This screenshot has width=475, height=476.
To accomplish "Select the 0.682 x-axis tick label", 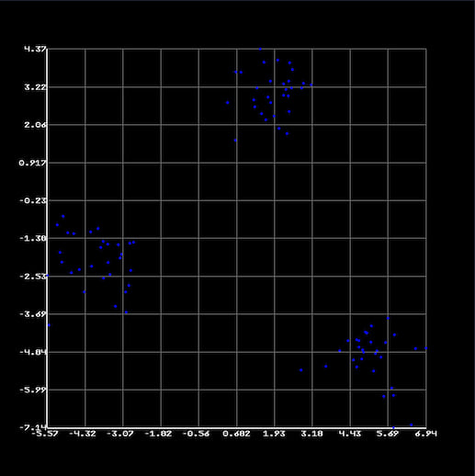I will click(x=236, y=434).
